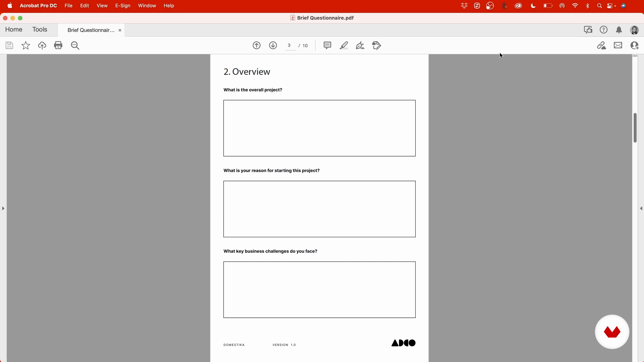Print the document via printer icon
Screen dimensions: 644x362
pos(58,45)
